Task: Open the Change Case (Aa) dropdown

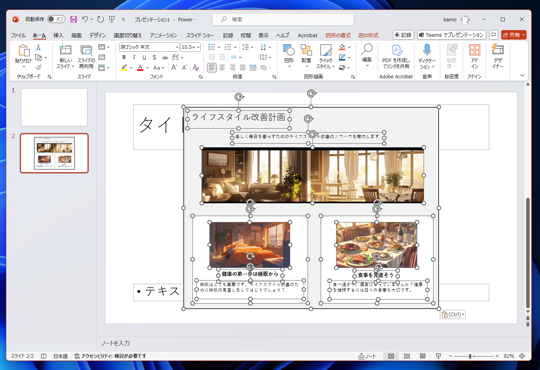Action: coord(158,68)
